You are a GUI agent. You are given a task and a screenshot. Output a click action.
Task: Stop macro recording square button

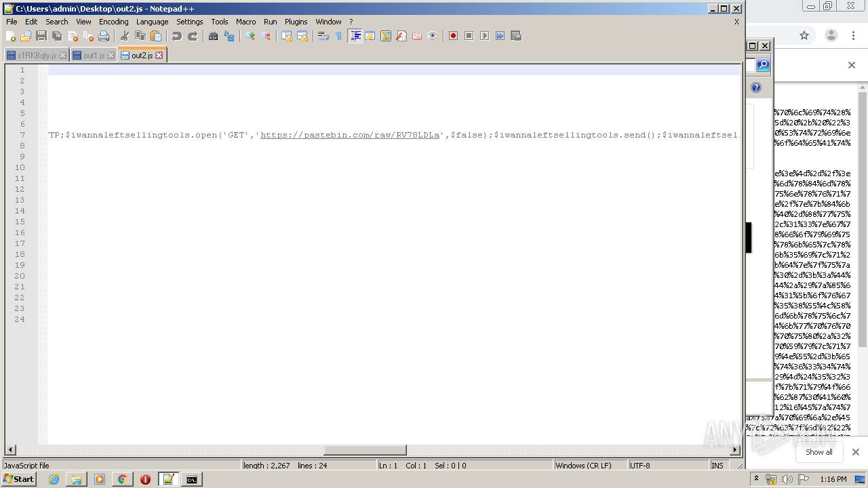[x=469, y=36]
